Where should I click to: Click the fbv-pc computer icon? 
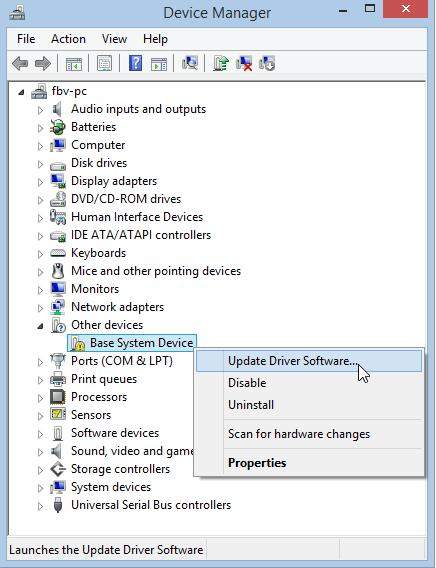click(x=39, y=91)
